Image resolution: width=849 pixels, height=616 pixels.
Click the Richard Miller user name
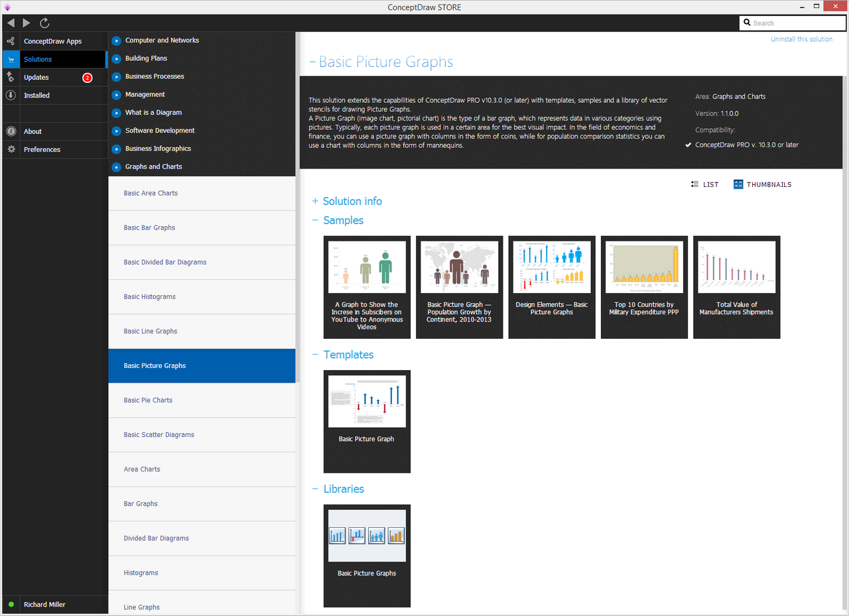tap(44, 605)
